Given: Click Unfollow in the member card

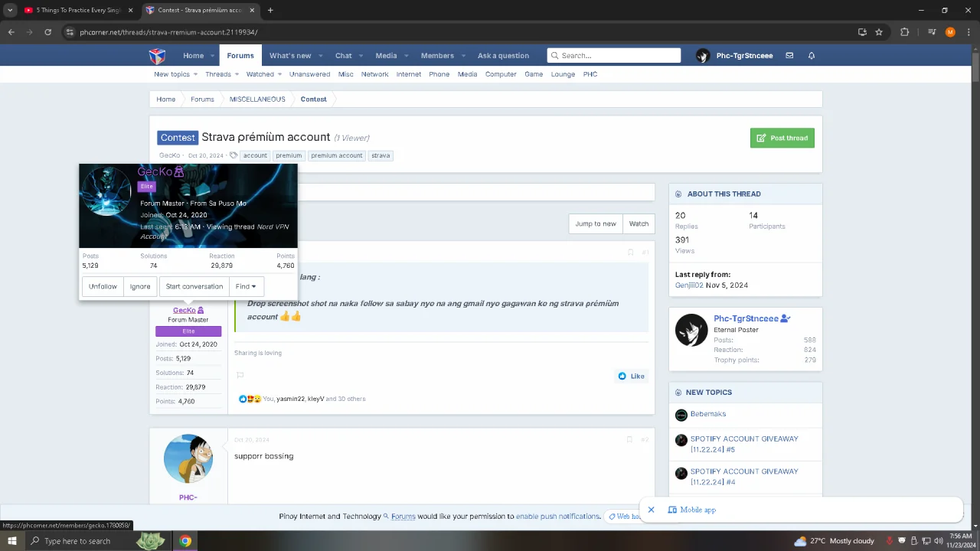Looking at the screenshot, I should coord(103,286).
